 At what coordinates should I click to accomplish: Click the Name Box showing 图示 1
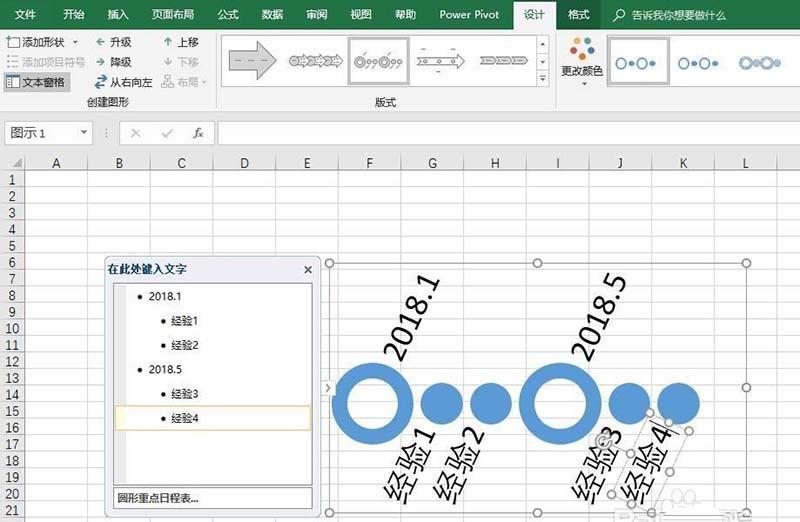pyautogui.click(x=42, y=133)
